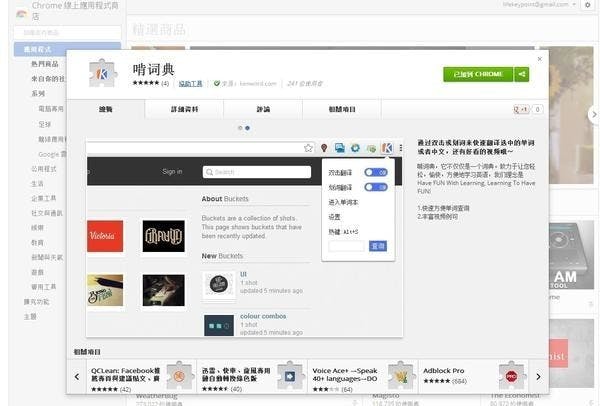Open the red Victoria thumbnail
The image size is (600, 406).
pyautogui.click(x=105, y=236)
